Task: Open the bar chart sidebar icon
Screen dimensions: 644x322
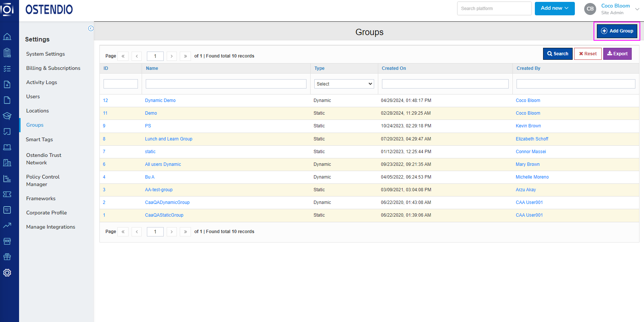Action: (7, 179)
